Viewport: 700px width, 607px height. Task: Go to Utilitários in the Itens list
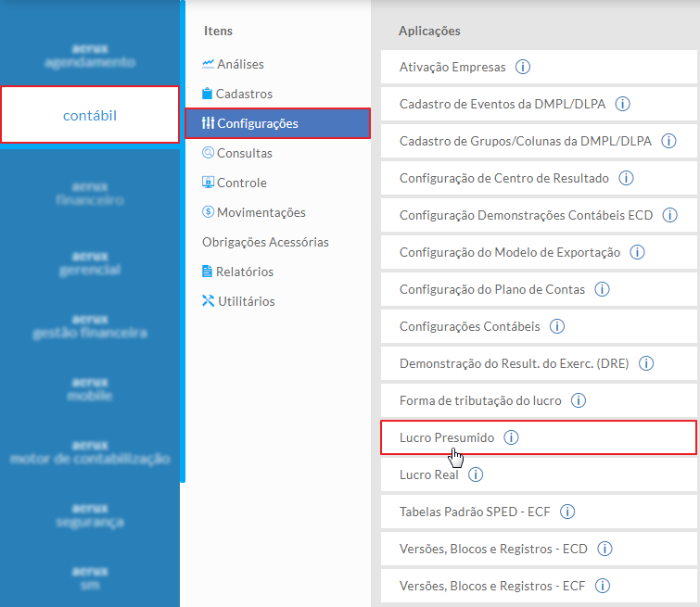246,301
